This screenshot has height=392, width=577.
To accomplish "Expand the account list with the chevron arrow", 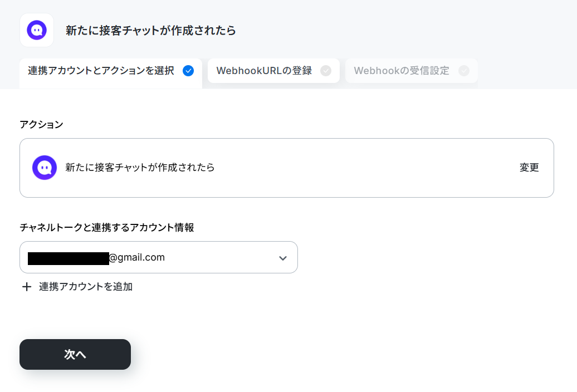I will (282, 258).
